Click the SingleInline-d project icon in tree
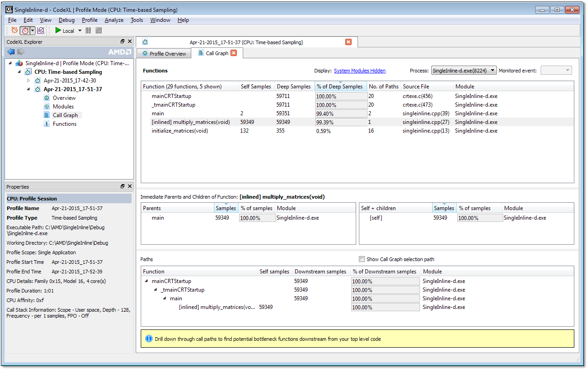588x370 pixels. (19, 63)
